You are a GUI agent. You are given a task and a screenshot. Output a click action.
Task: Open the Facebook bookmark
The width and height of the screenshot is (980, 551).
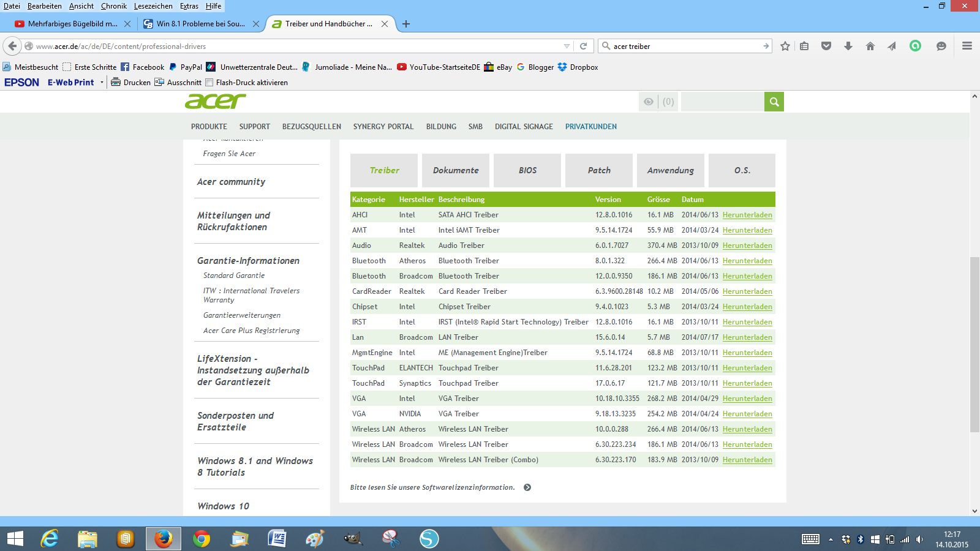[x=143, y=67]
